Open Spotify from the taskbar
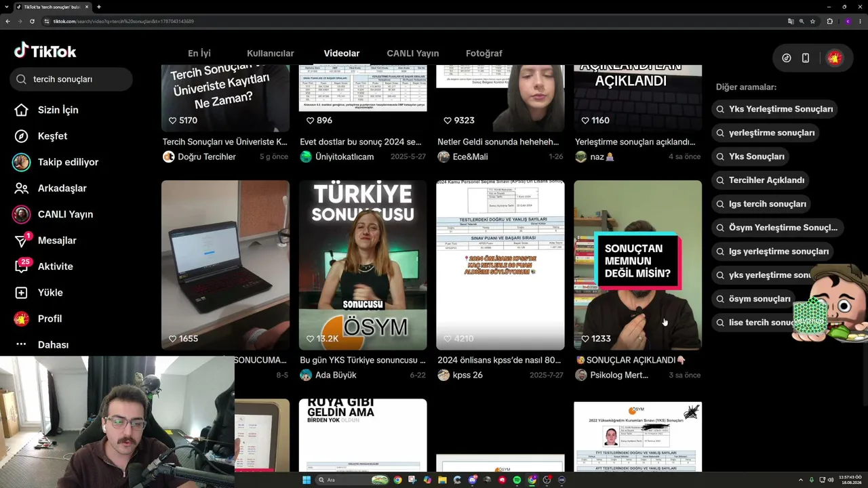Image resolution: width=868 pixels, height=488 pixels. pos(517,480)
